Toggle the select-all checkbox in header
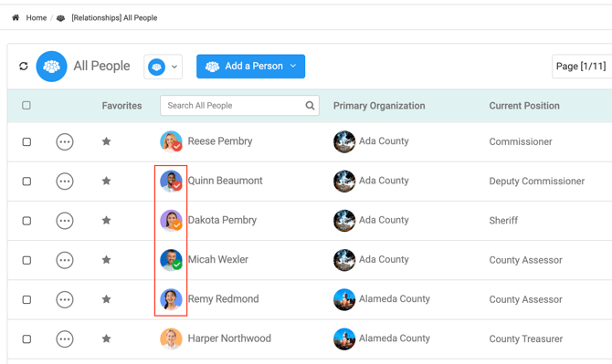612x364 pixels. coord(26,105)
